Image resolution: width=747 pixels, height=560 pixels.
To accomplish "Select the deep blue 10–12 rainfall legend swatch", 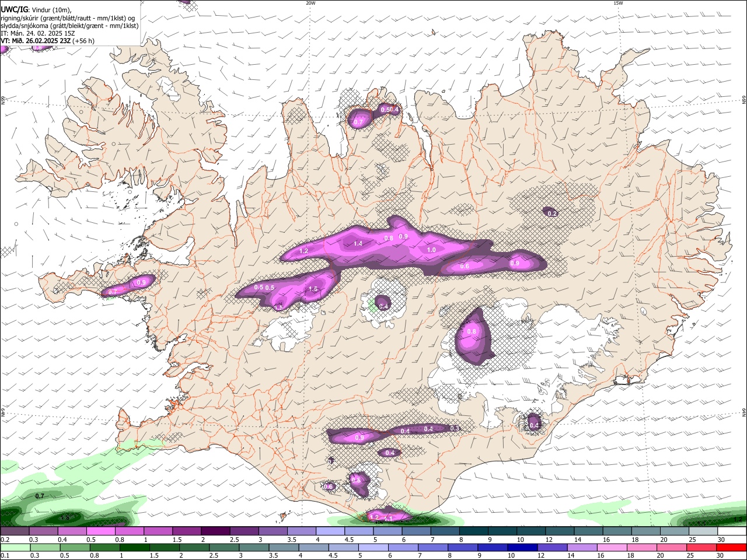I will pyautogui.click(x=523, y=547).
